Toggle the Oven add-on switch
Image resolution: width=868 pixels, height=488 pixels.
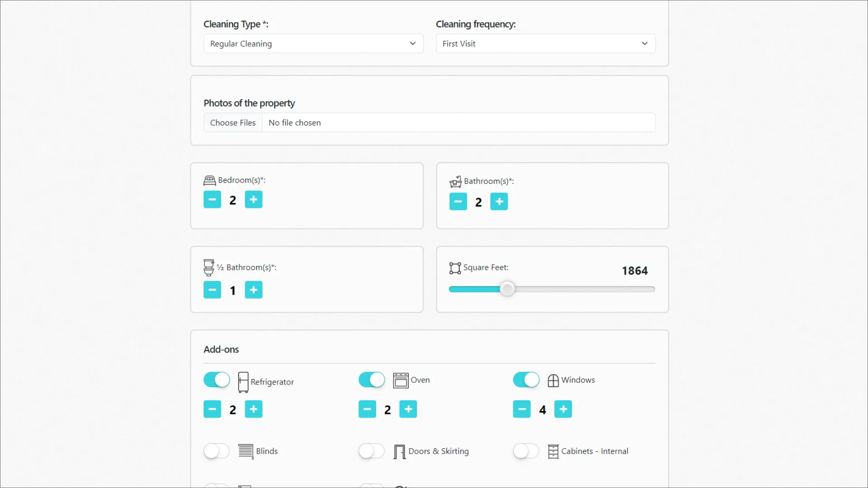372,380
